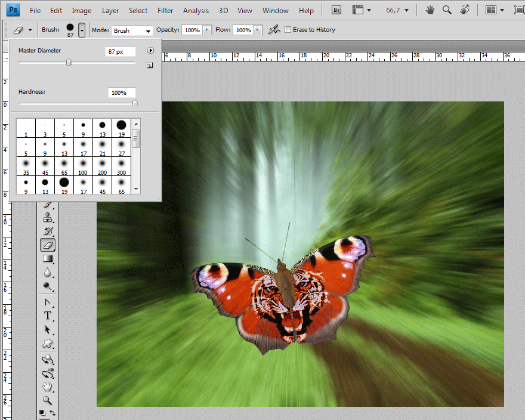The image size is (525, 420).
Task: Click the Hardness percentage field
Action: click(122, 93)
